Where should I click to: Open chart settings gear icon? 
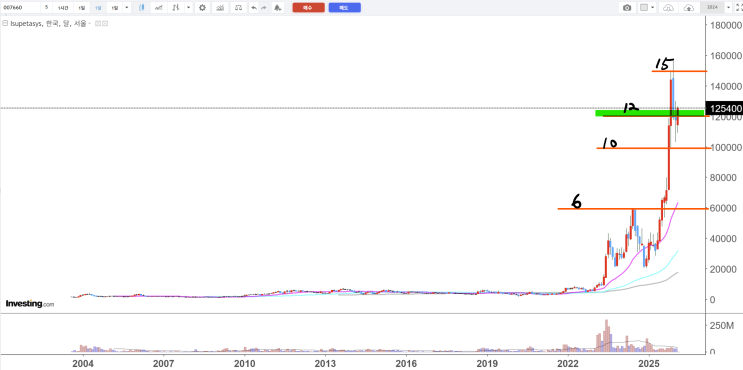202,8
